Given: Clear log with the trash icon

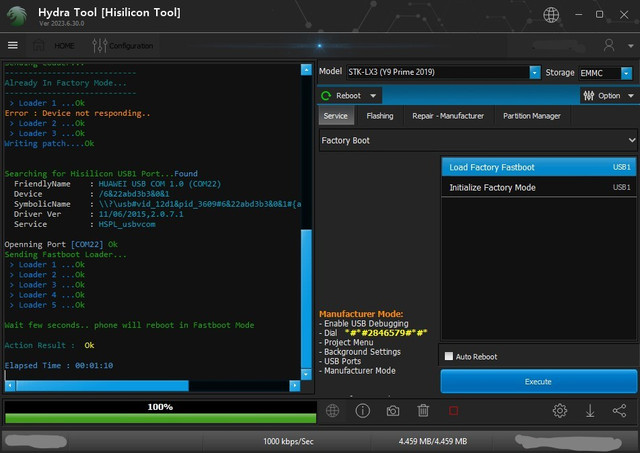Looking at the screenshot, I should (423, 411).
